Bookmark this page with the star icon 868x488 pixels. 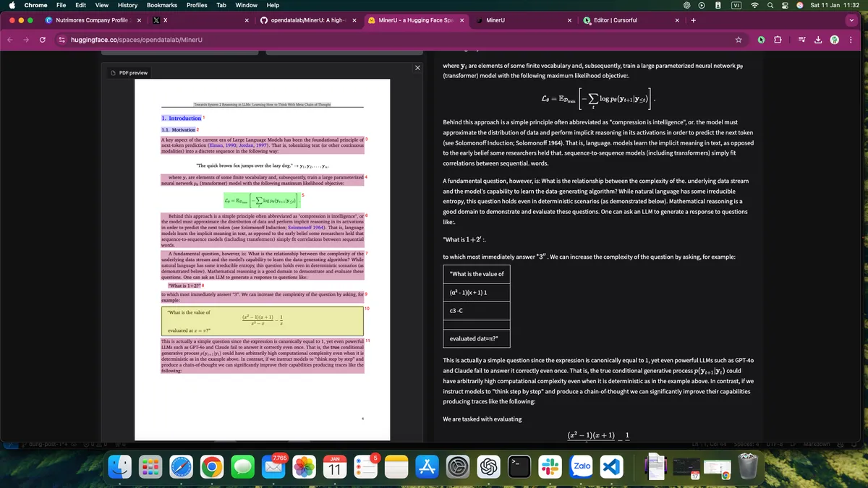tap(739, 39)
